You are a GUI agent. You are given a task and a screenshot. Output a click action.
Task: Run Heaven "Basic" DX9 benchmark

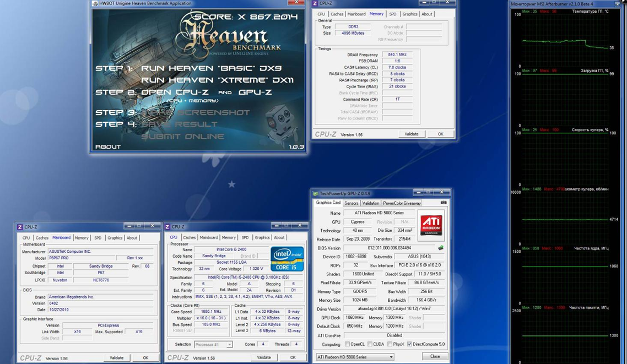(212, 68)
